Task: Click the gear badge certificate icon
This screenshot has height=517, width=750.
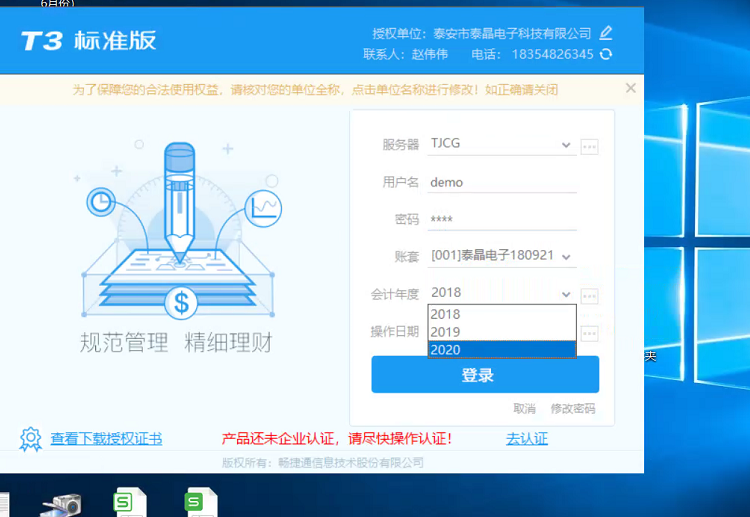Action: [x=31, y=439]
